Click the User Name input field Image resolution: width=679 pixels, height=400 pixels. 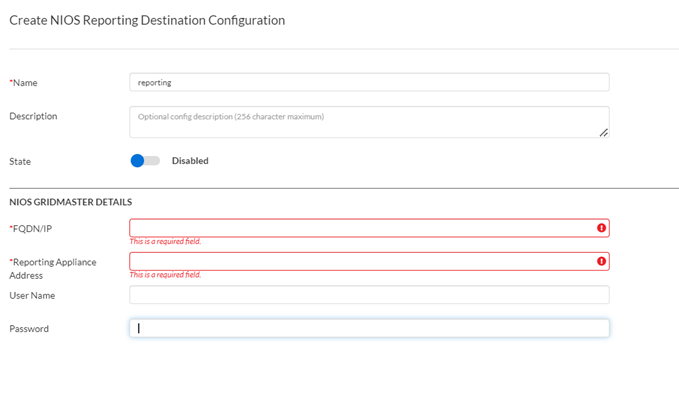(369, 295)
